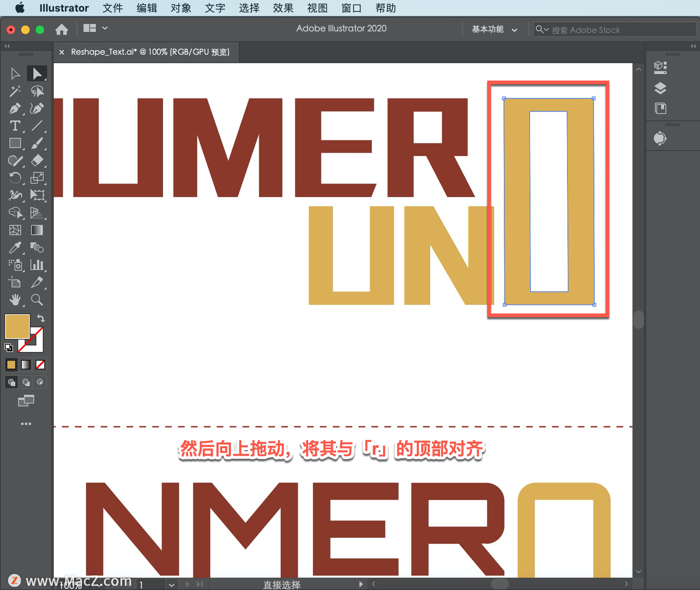700x590 pixels.
Task: Expand the artboard number dropdown
Action: (171, 585)
